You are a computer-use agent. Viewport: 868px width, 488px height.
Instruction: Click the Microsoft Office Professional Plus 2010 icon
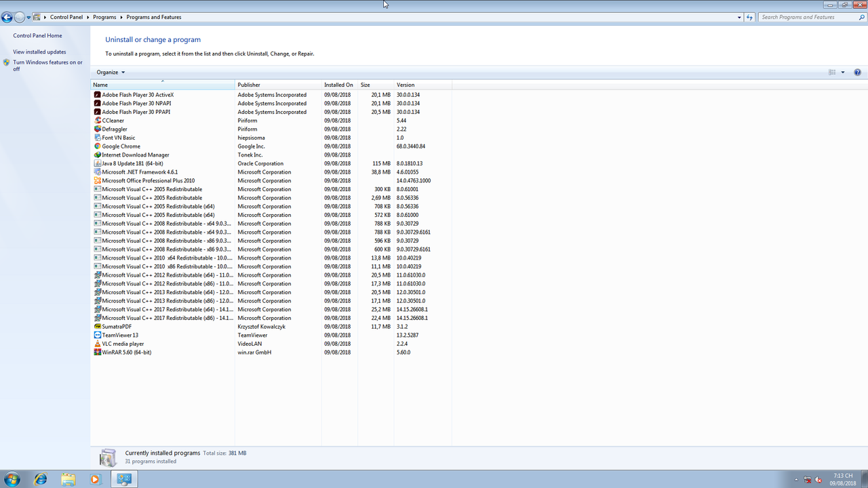(98, 181)
